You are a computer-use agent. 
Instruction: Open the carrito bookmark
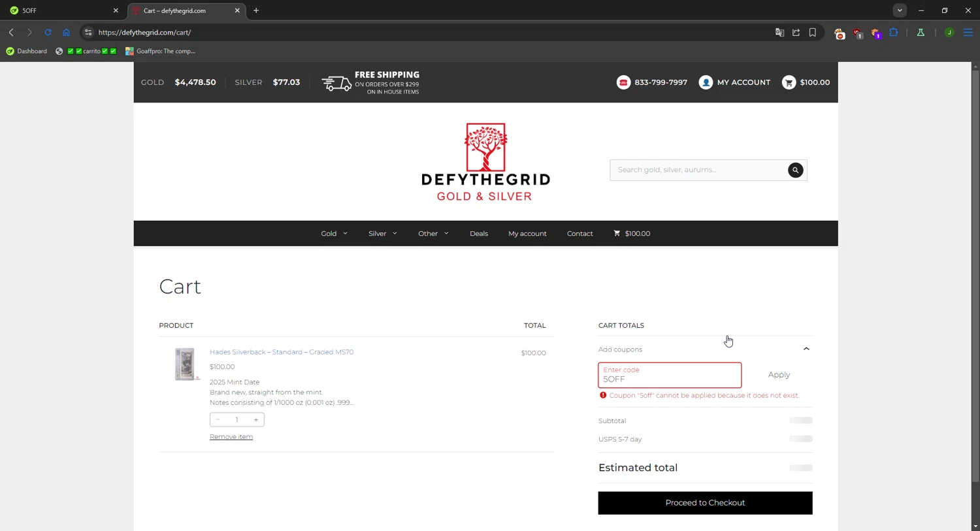(86, 51)
